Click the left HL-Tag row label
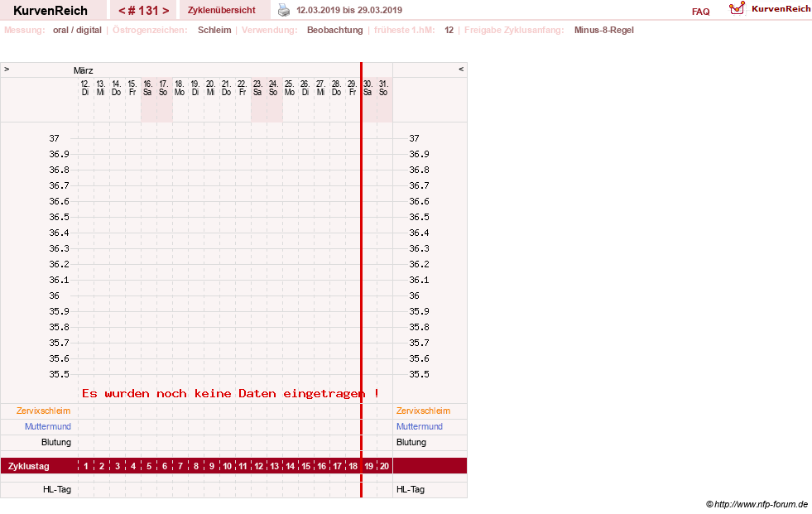Image resolution: width=812 pixels, height=514 pixels. coord(57,489)
